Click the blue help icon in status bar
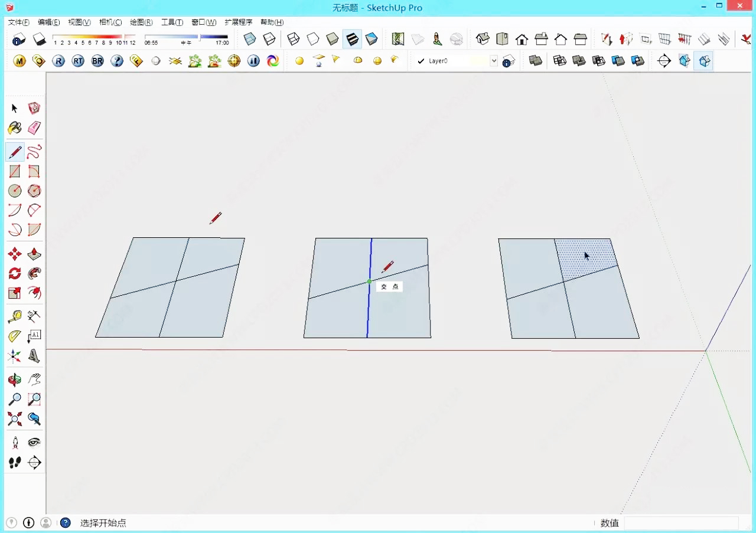Screen dimensions: 756x533 [x=66, y=523]
